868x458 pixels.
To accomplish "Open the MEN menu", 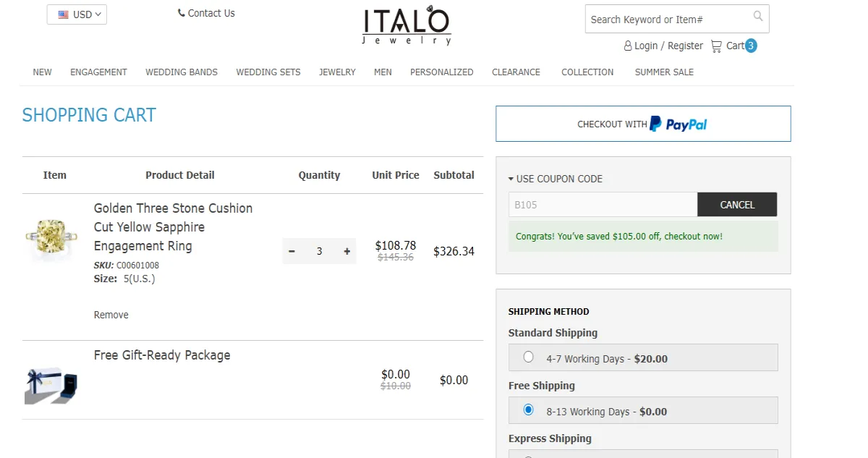I will [x=383, y=72].
